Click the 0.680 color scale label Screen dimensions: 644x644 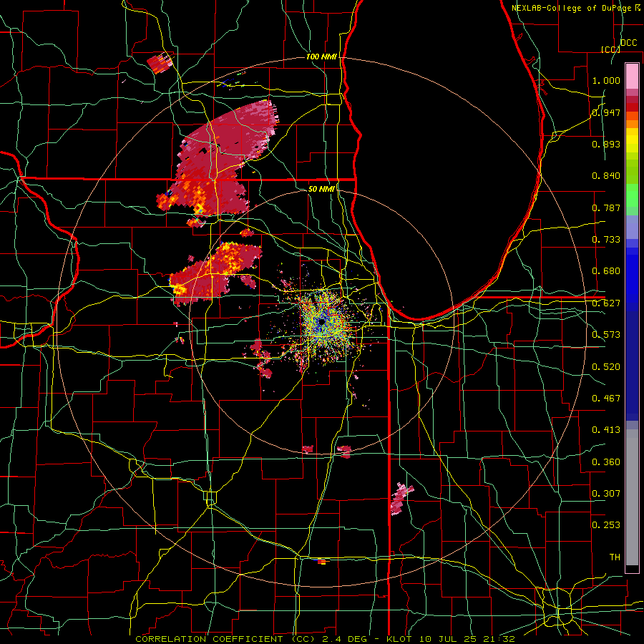[606, 271]
